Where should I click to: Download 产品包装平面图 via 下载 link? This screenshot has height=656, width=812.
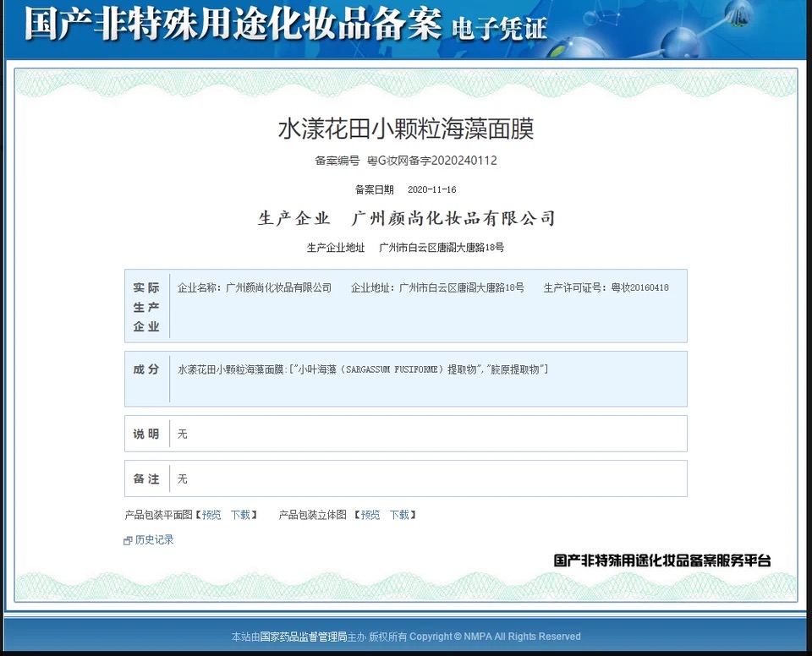240,515
